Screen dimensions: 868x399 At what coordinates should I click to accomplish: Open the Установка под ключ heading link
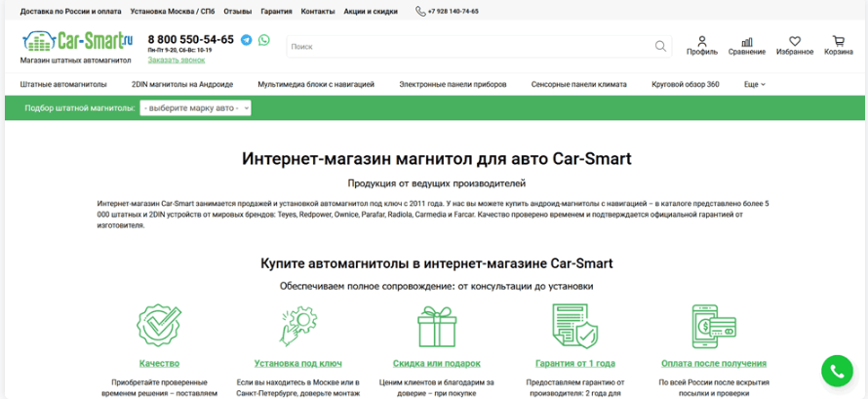[x=297, y=364]
